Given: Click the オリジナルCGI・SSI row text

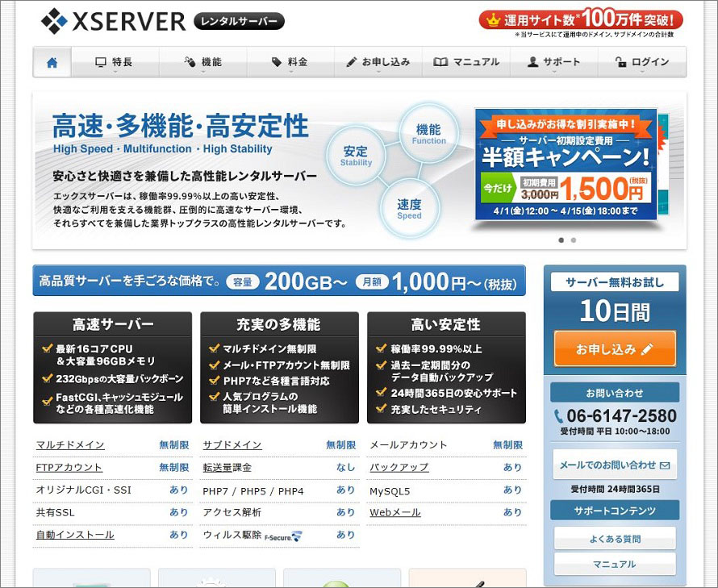Looking at the screenshot, I should [83, 490].
